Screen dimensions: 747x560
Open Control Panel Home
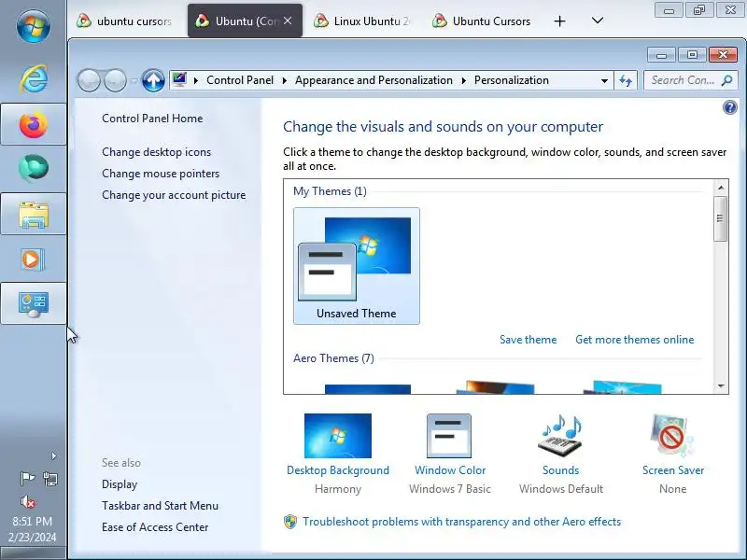[152, 119]
